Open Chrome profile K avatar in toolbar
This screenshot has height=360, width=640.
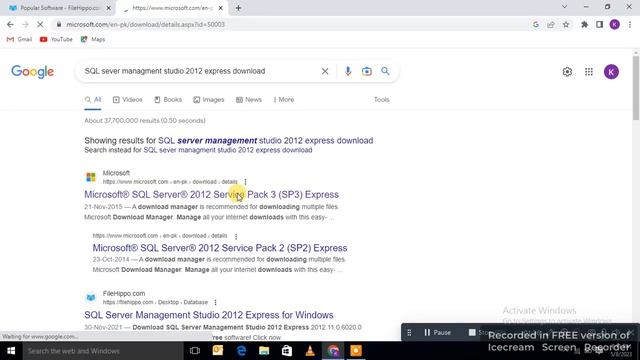click(x=614, y=24)
